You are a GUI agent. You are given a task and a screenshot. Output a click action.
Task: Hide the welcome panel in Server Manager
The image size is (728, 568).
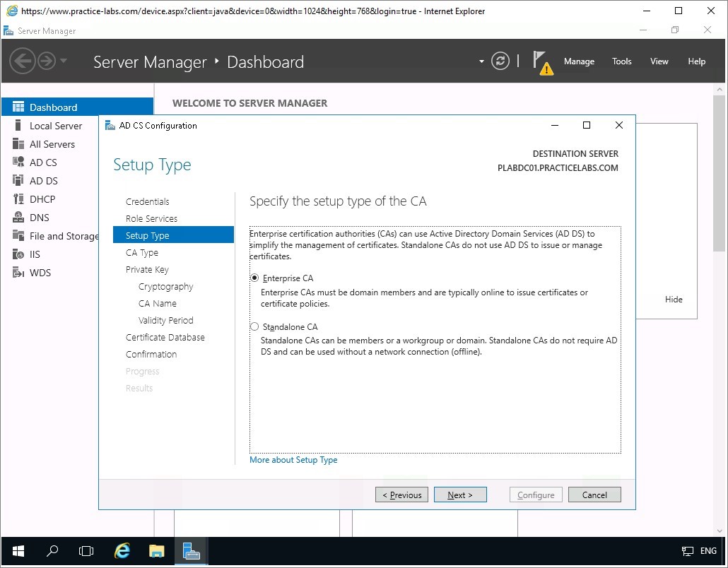pyautogui.click(x=674, y=300)
